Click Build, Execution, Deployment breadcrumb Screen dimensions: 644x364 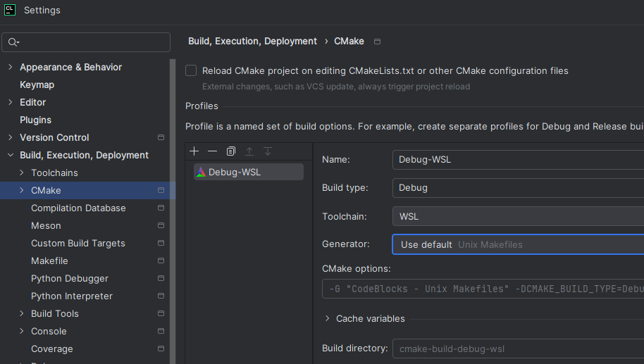click(x=252, y=42)
